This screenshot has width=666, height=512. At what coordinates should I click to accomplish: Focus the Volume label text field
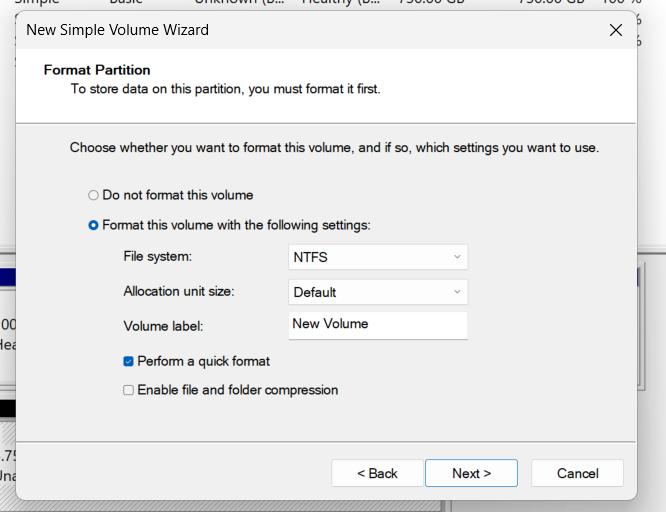[377, 325]
